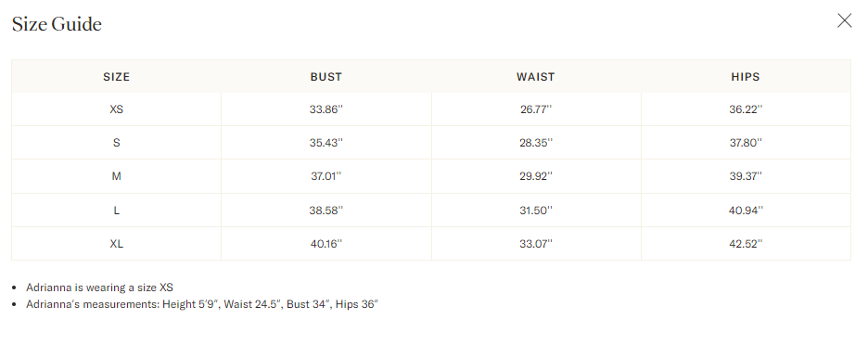Close the Size Guide dialog
The image size is (868, 345).
click(x=844, y=21)
